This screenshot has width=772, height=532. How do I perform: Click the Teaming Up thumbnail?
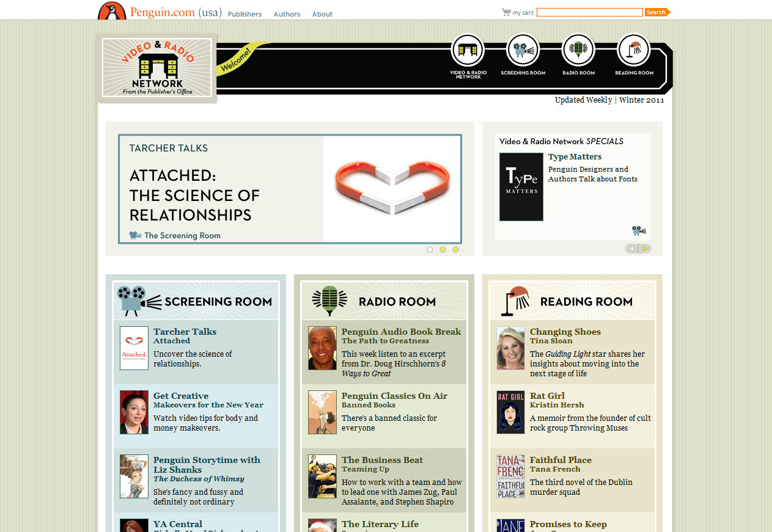click(x=322, y=476)
